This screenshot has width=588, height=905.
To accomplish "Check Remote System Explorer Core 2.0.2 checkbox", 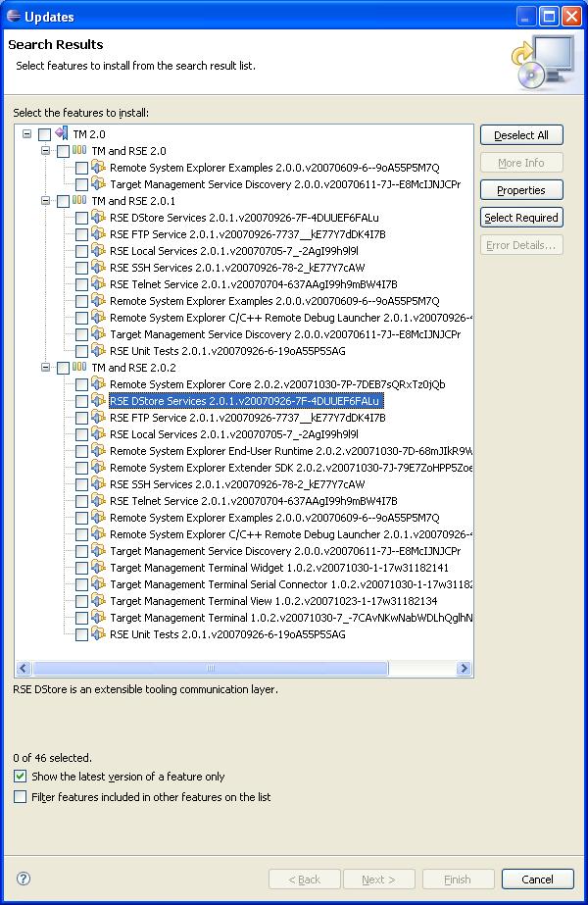I will 81,384.
